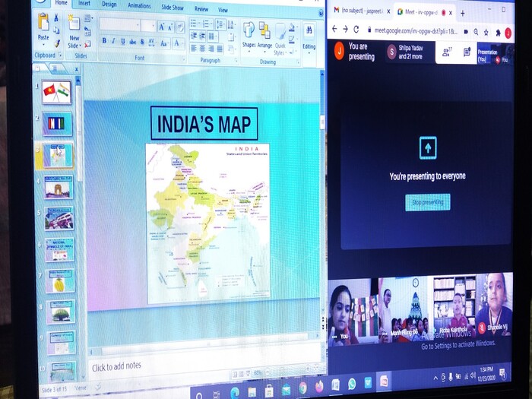Go to the Review ribbon tab
The height and width of the screenshot is (399, 532).
201,9
